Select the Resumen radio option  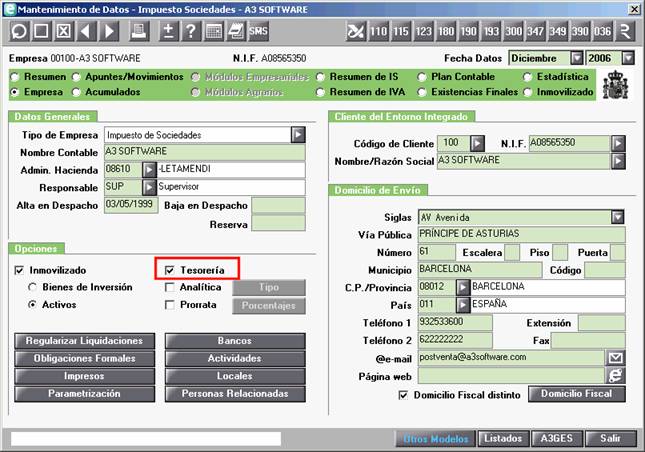point(15,77)
